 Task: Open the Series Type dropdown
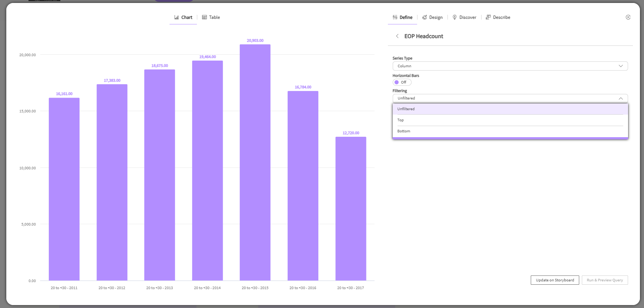(510, 66)
